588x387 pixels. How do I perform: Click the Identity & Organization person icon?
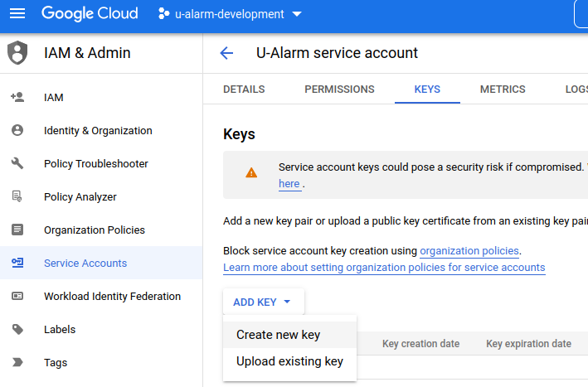(17, 130)
